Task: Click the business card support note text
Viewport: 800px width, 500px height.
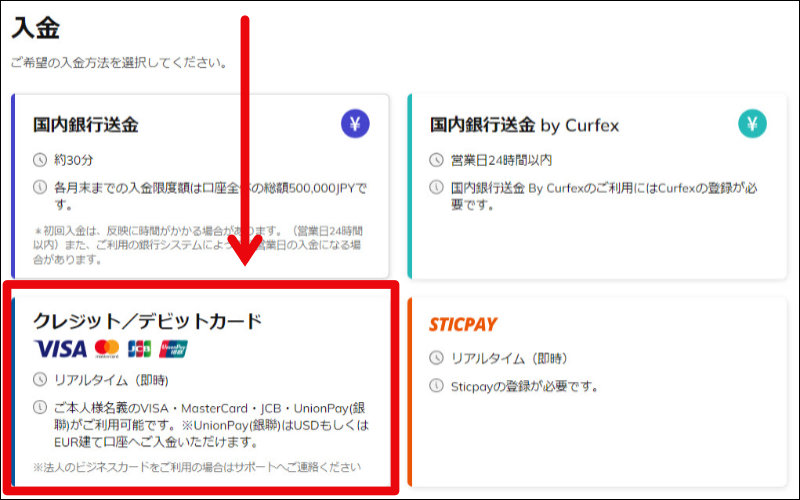Action: (x=196, y=467)
